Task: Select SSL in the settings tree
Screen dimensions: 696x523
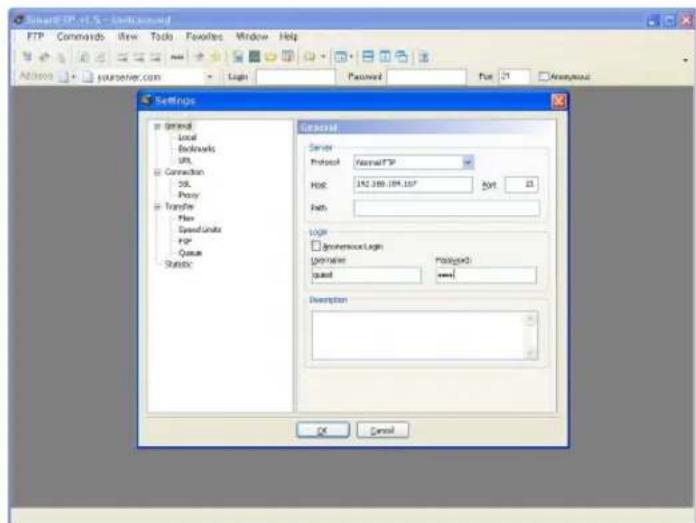Action: (x=184, y=183)
